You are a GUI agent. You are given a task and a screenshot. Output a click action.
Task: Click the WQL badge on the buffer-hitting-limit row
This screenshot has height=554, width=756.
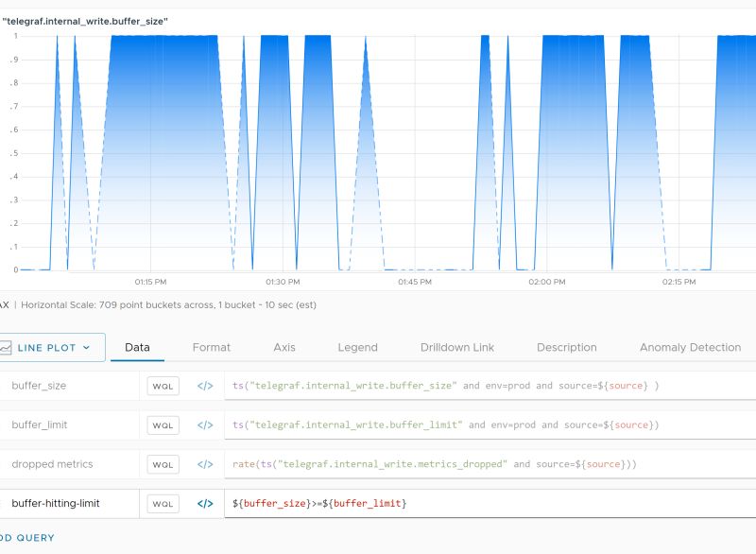pos(163,503)
